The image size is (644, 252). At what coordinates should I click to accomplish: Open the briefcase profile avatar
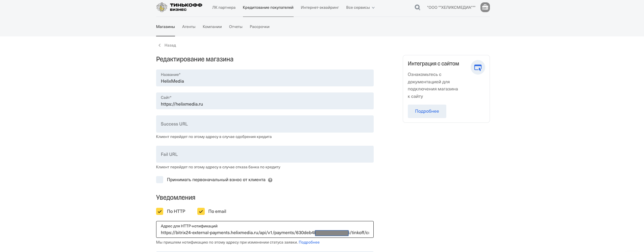coord(485,7)
